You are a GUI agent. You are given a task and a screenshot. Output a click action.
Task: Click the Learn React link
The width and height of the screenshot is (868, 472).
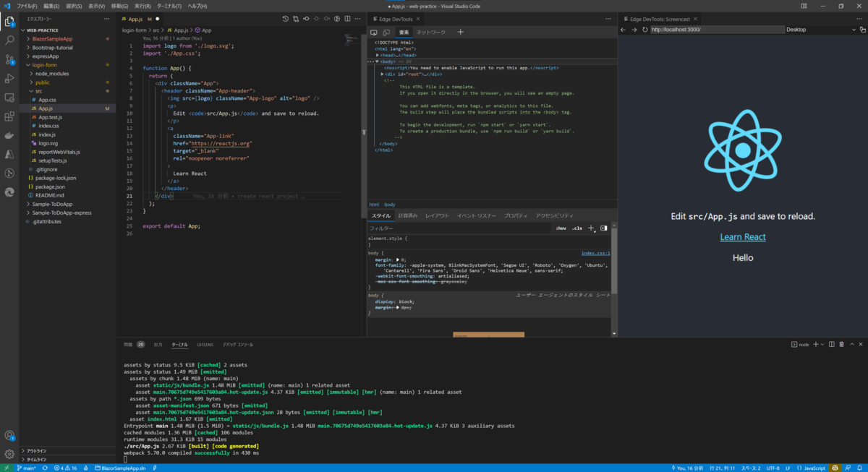pos(743,237)
